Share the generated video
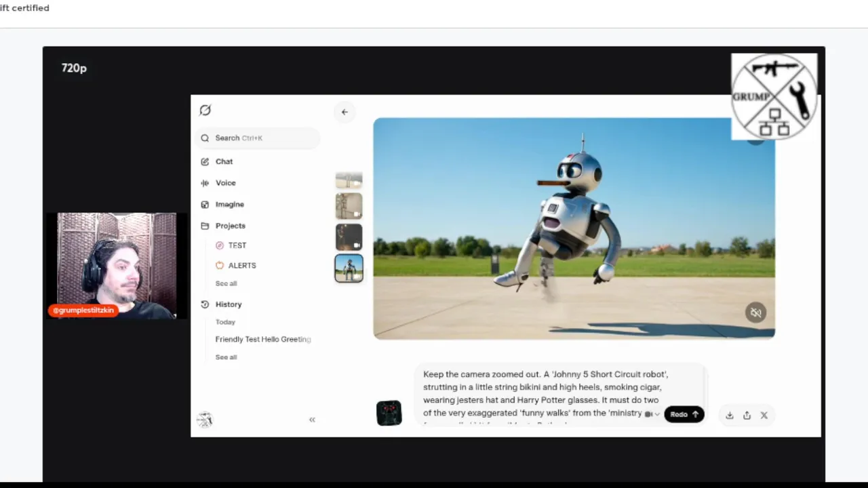This screenshot has width=868, height=488. [747, 415]
